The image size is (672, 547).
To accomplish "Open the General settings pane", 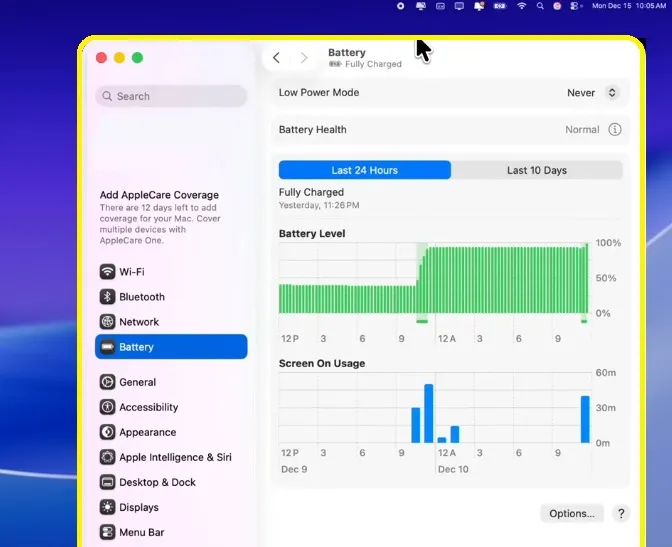I will 171,382.
